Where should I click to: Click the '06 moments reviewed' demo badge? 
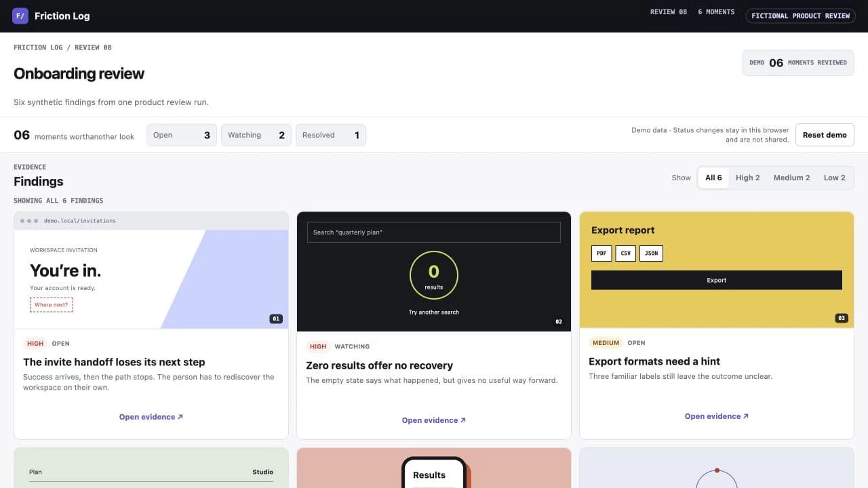coord(798,62)
